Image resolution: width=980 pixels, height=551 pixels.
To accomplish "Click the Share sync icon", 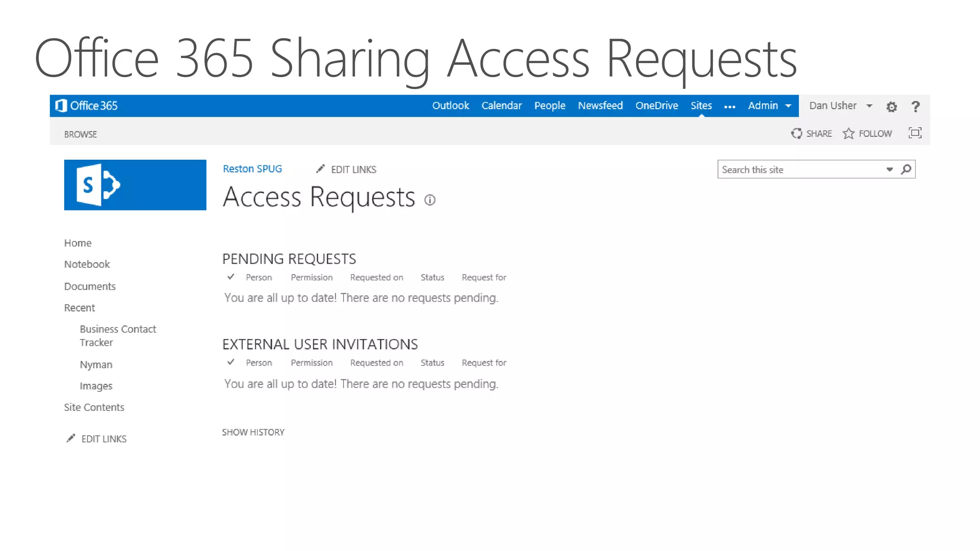I will point(796,133).
